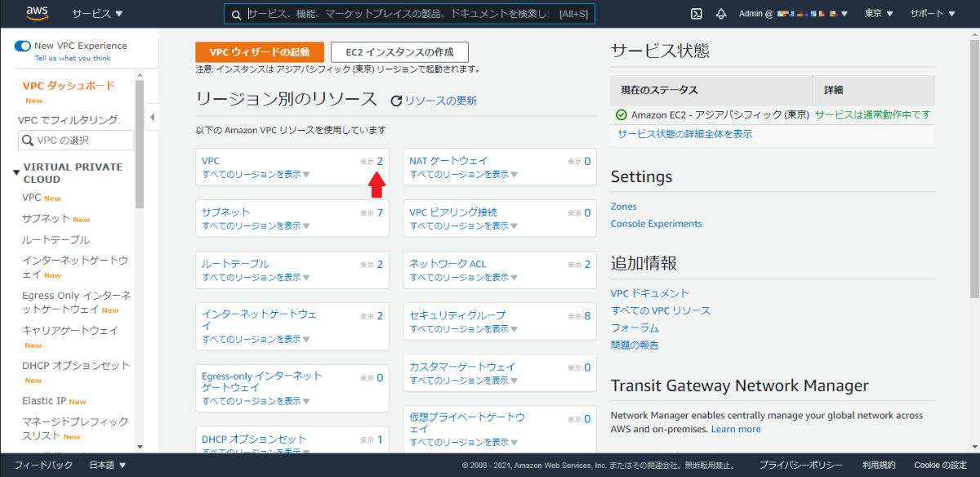This screenshot has width=980, height=477.
Task: Click リソースの更新 link
Action: 441,101
